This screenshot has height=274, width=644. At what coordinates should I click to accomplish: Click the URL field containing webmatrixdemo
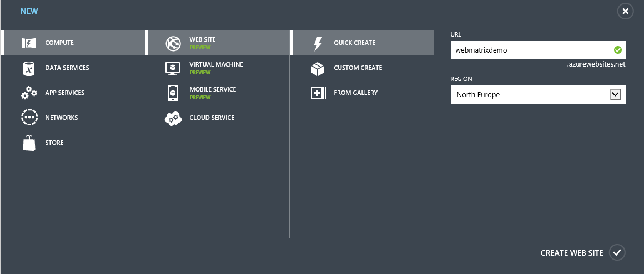[x=538, y=50]
